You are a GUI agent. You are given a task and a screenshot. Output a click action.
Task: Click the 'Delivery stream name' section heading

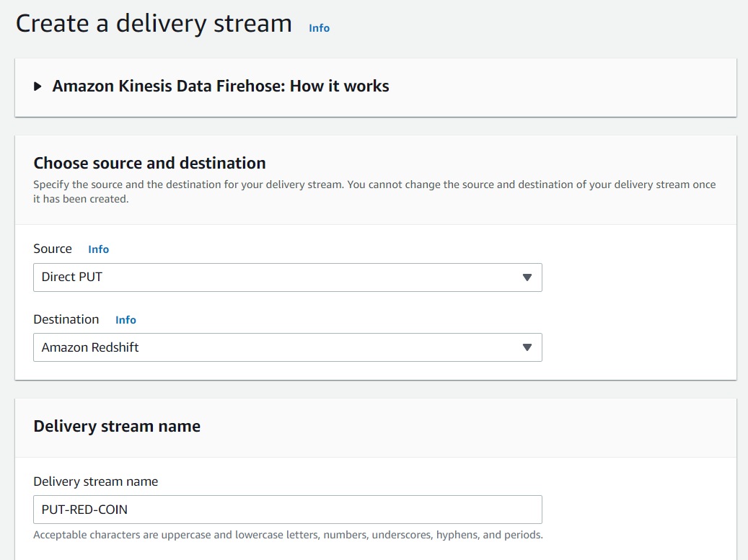[117, 426]
